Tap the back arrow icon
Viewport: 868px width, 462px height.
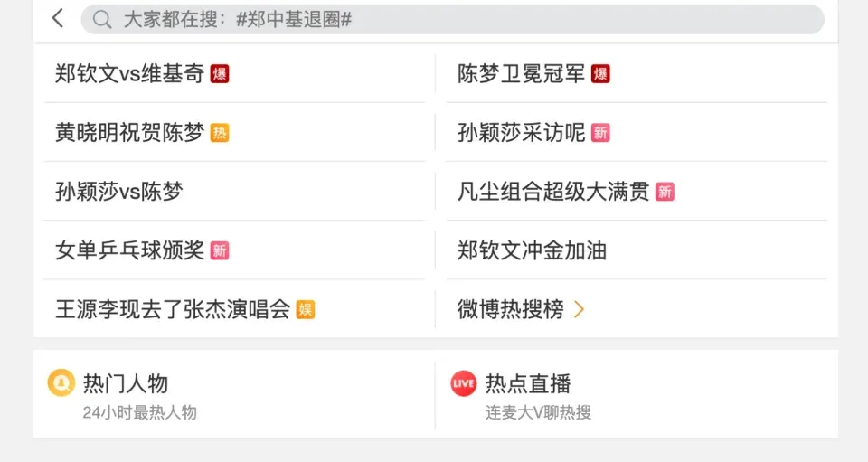[x=58, y=19]
